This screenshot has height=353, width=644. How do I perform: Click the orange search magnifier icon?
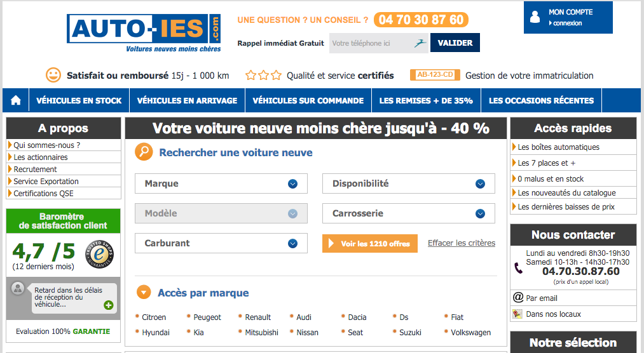pyautogui.click(x=144, y=152)
